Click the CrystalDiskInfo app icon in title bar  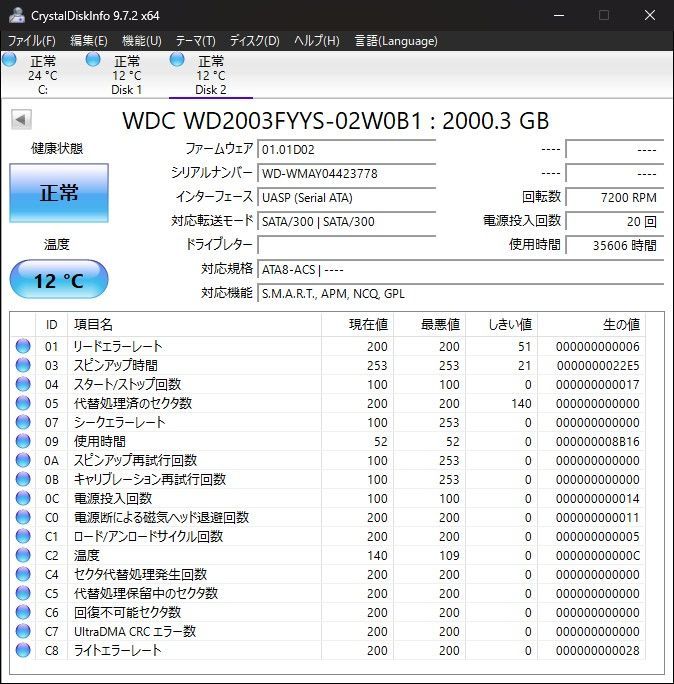click(17, 15)
